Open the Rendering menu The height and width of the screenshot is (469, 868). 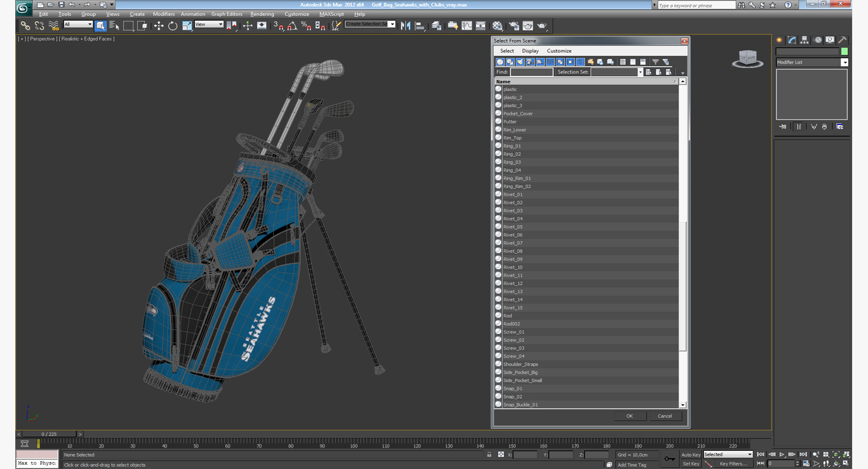click(262, 14)
